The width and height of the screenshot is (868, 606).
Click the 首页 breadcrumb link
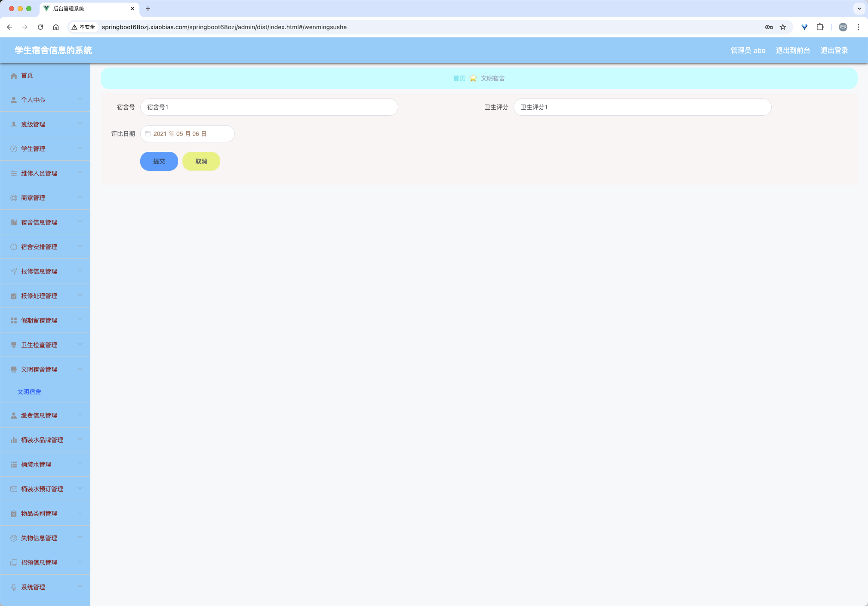pos(459,78)
